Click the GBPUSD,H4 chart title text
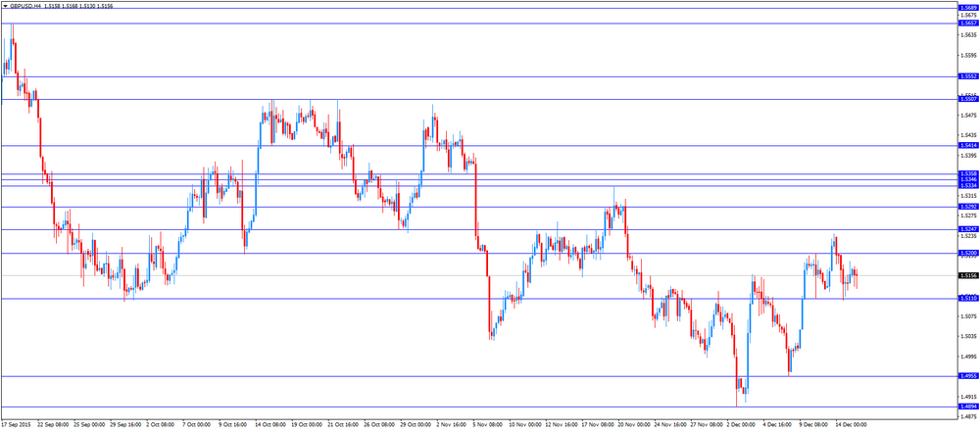This screenshot has height=431, width=980. (25, 4)
